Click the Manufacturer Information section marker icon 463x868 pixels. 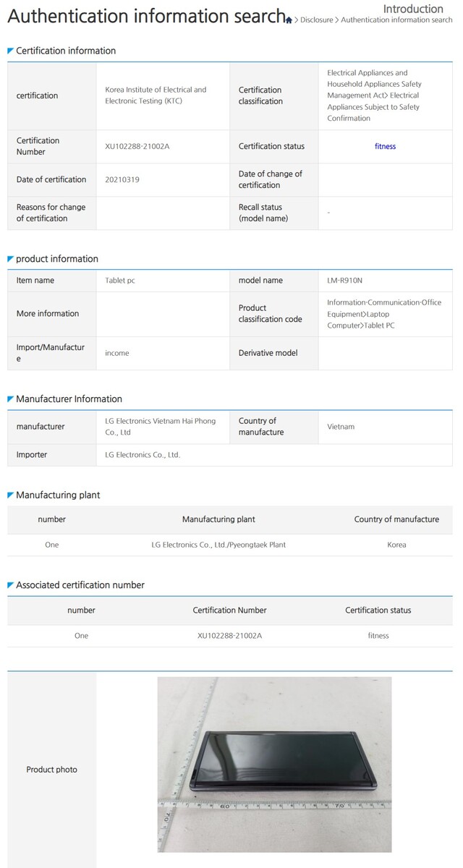coord(10,399)
